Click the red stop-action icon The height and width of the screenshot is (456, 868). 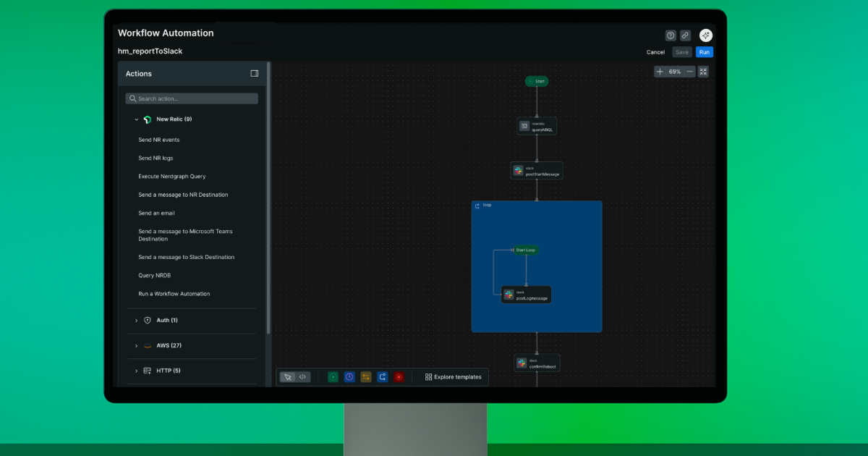click(x=399, y=376)
